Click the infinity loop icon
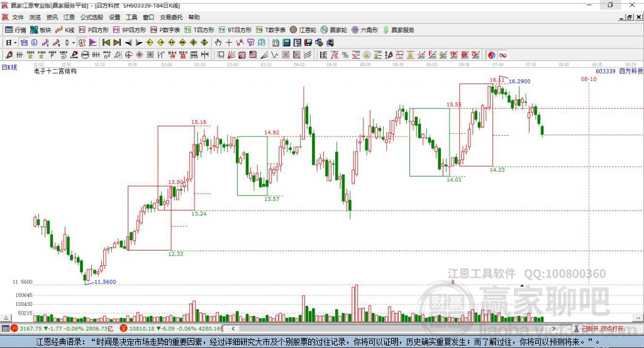 502,55
